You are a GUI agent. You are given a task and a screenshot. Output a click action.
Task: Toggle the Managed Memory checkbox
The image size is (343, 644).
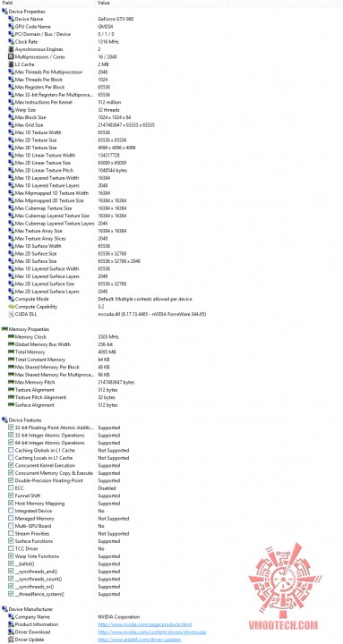11,518
